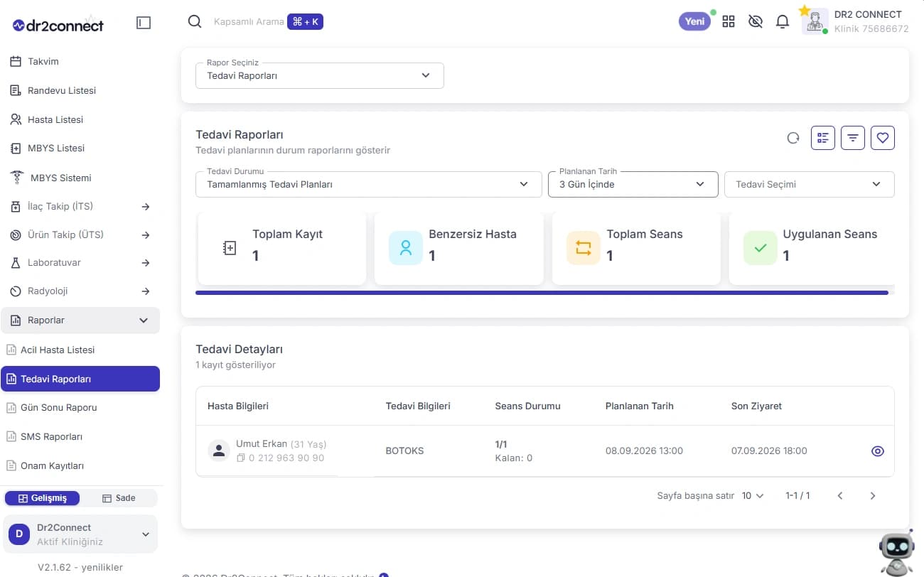Switch to the list view icon
The width and height of the screenshot is (924, 577).
(x=823, y=138)
